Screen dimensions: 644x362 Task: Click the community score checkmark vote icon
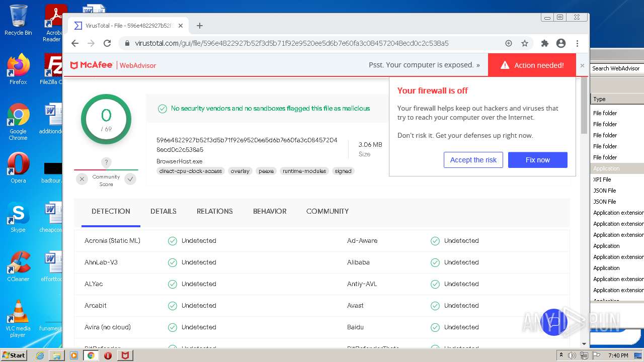click(x=130, y=179)
